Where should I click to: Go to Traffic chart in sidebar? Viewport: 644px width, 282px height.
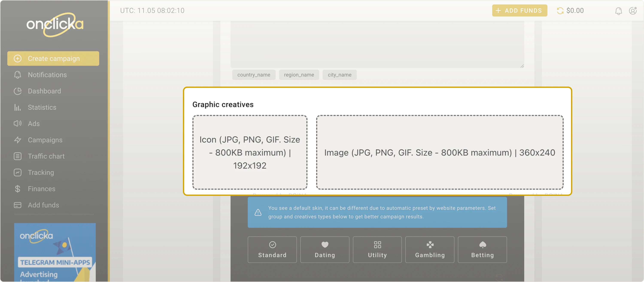[46, 156]
